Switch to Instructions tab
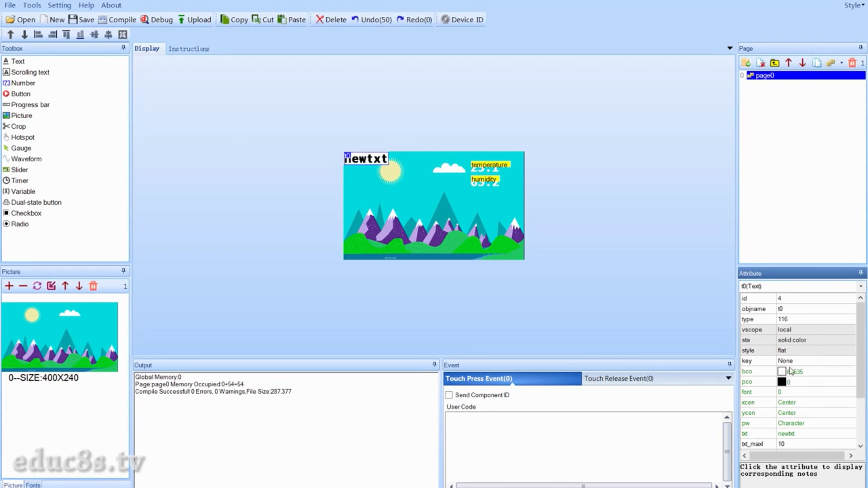868x488 pixels. [x=189, y=49]
